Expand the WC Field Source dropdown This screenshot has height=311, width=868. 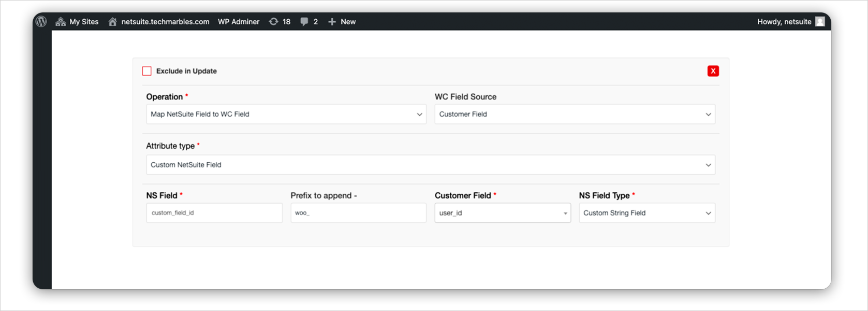pyautogui.click(x=575, y=114)
